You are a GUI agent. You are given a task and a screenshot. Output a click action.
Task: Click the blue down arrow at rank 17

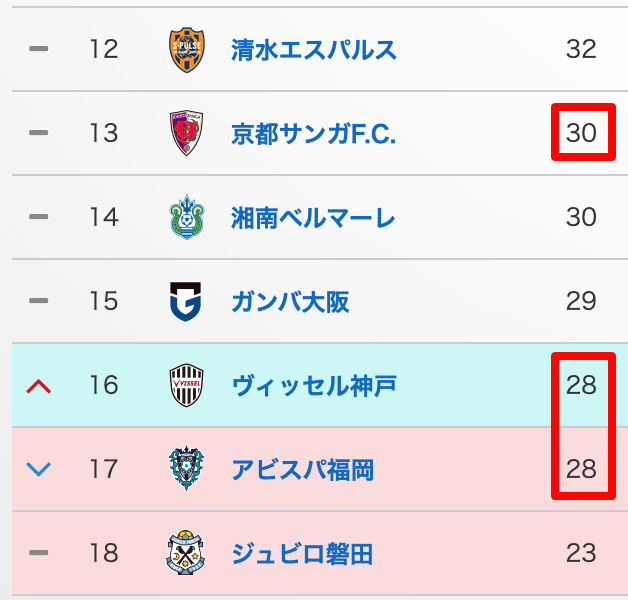coord(39,469)
